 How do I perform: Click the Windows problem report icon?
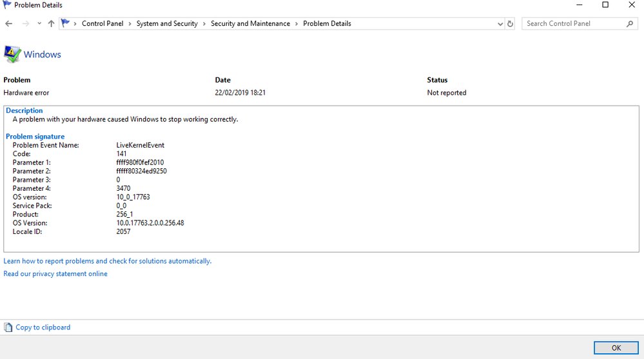coord(12,54)
